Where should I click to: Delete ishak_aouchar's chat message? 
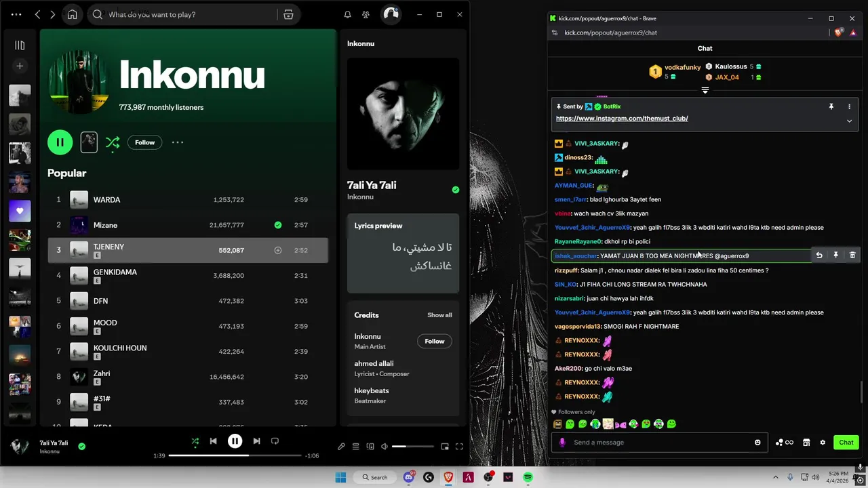pos(852,256)
